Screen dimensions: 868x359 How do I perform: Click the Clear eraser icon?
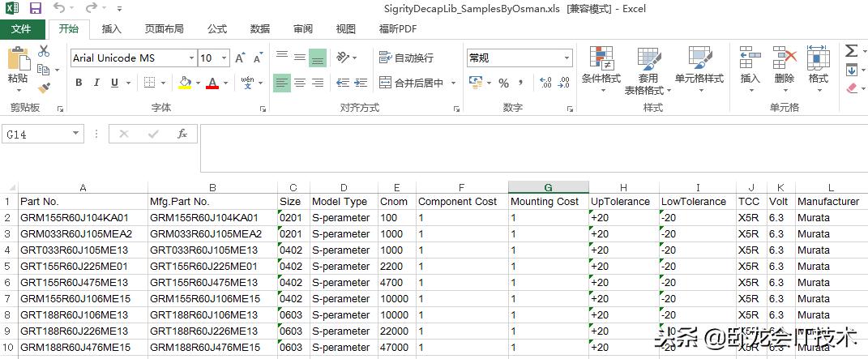tap(852, 88)
